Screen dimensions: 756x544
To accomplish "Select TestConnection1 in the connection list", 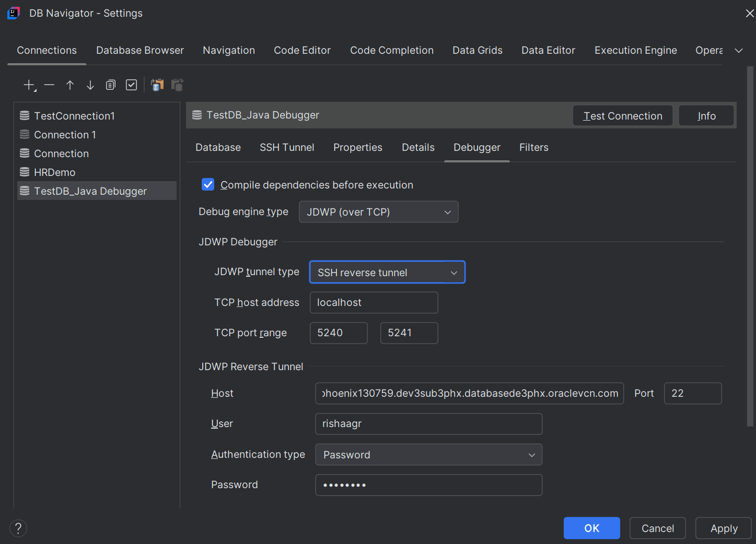I will click(97, 116).
